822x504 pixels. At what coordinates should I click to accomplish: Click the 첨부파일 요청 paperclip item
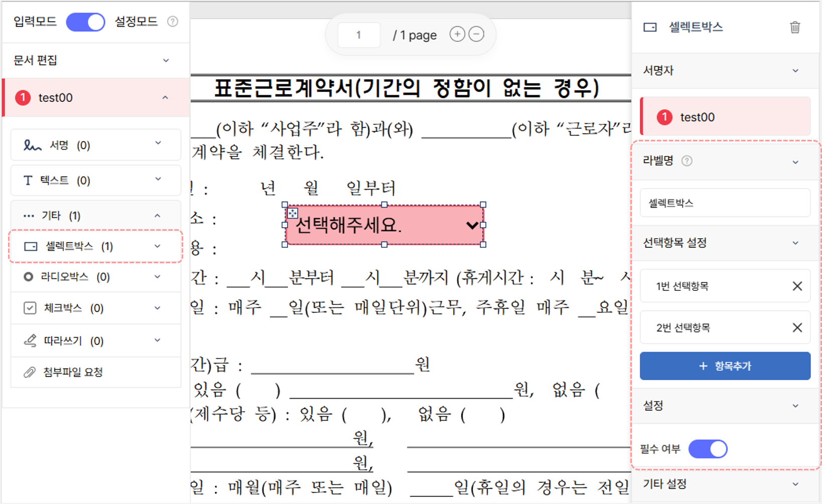click(x=96, y=372)
